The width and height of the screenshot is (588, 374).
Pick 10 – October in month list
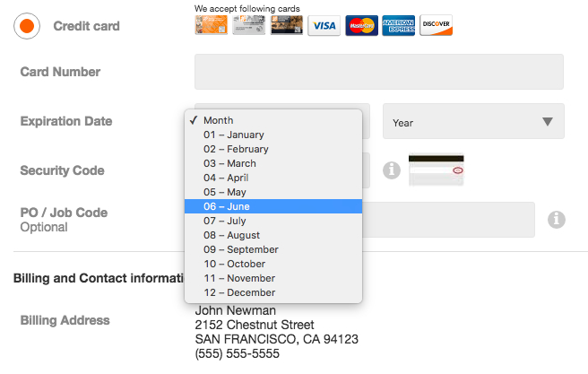pos(234,264)
